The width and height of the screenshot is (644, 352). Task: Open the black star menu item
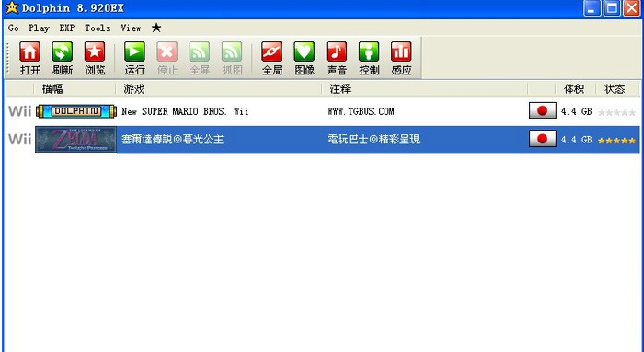pyautogui.click(x=156, y=28)
